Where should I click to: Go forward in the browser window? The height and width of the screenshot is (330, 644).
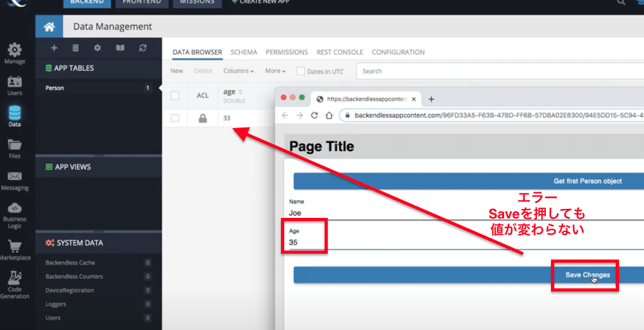coord(300,115)
